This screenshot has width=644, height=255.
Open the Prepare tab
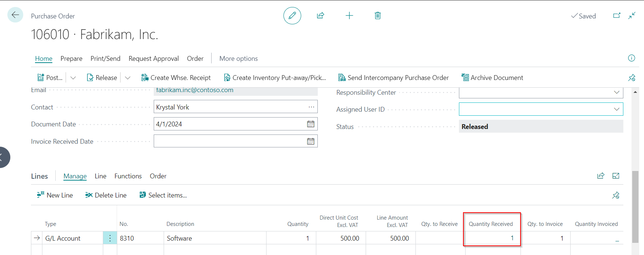(x=72, y=59)
